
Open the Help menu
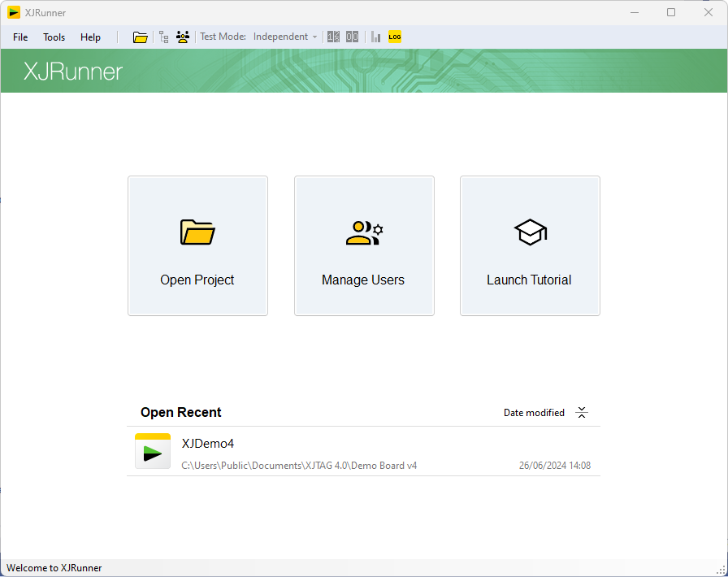pos(90,37)
